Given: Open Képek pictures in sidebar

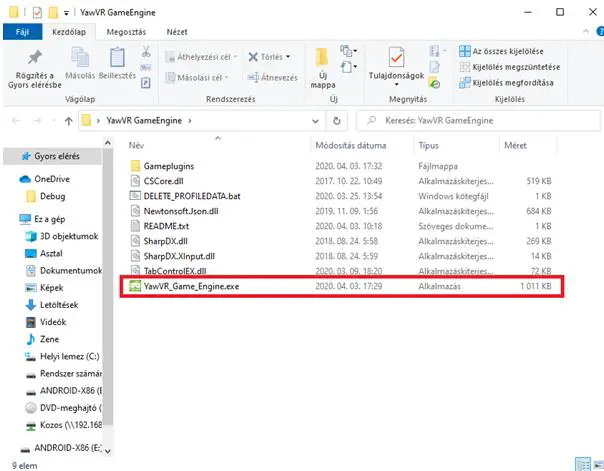Looking at the screenshot, I should click(x=52, y=288).
